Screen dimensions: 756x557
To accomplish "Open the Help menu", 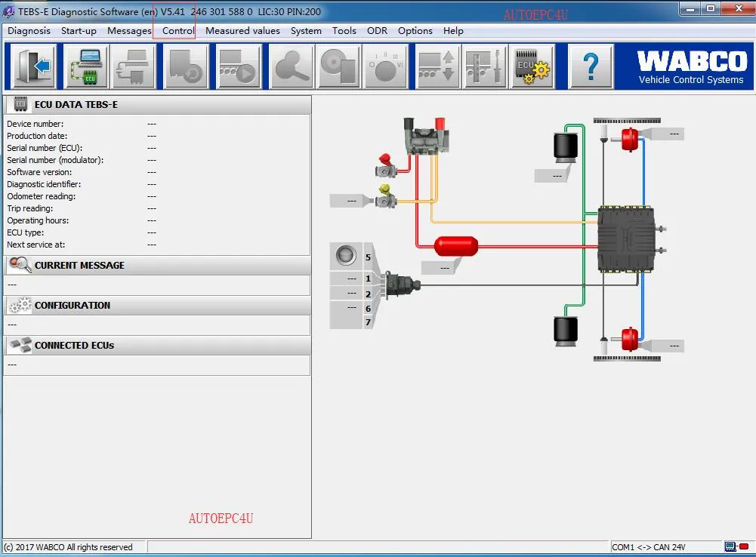I will [x=453, y=31].
